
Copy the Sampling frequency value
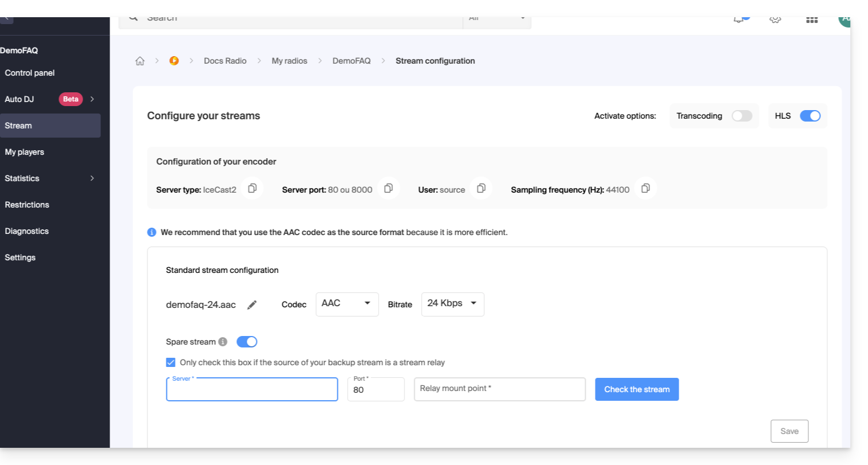[x=645, y=189]
